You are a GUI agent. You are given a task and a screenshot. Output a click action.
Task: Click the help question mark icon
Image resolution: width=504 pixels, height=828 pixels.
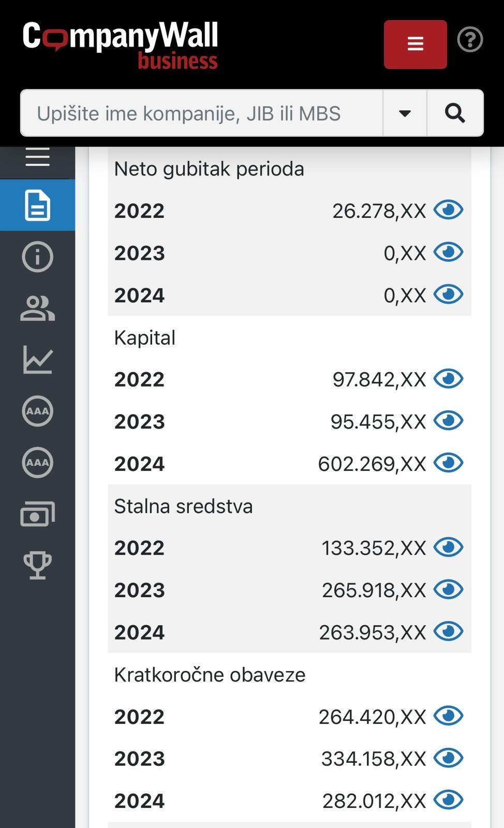click(470, 40)
